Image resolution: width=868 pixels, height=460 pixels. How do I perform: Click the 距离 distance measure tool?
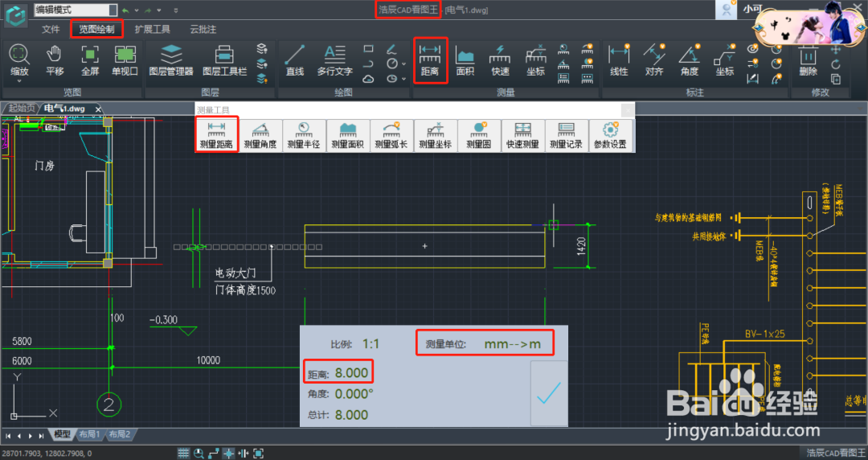(429, 60)
